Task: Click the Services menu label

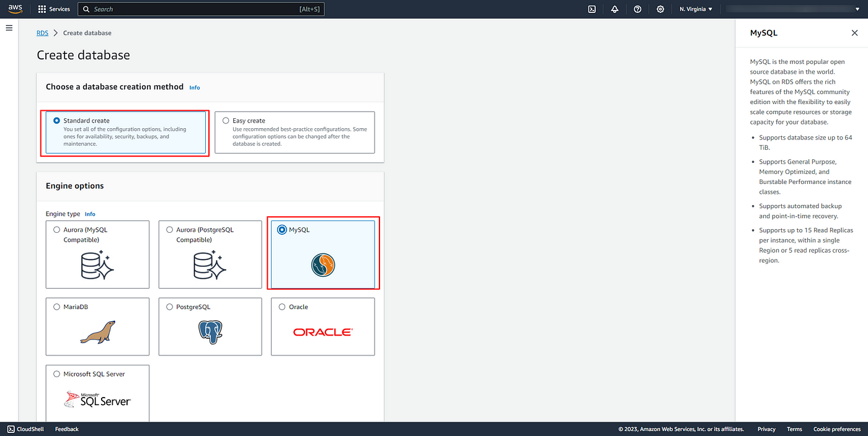Action: [60, 9]
